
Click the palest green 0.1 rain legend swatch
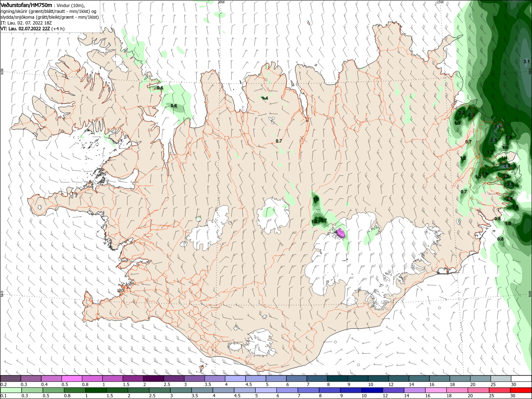11,390
